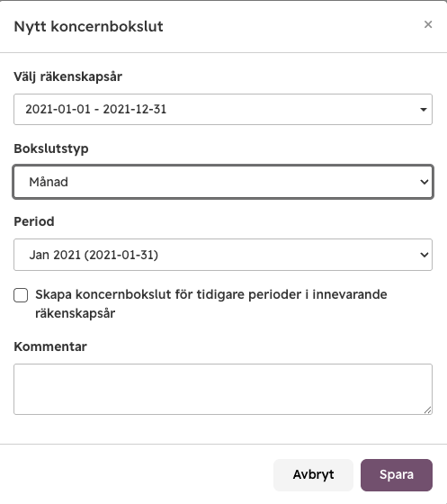Viewport: 447px width, 504px height.
Task: Expand the Period dropdown Jan 2021
Action: (223, 255)
